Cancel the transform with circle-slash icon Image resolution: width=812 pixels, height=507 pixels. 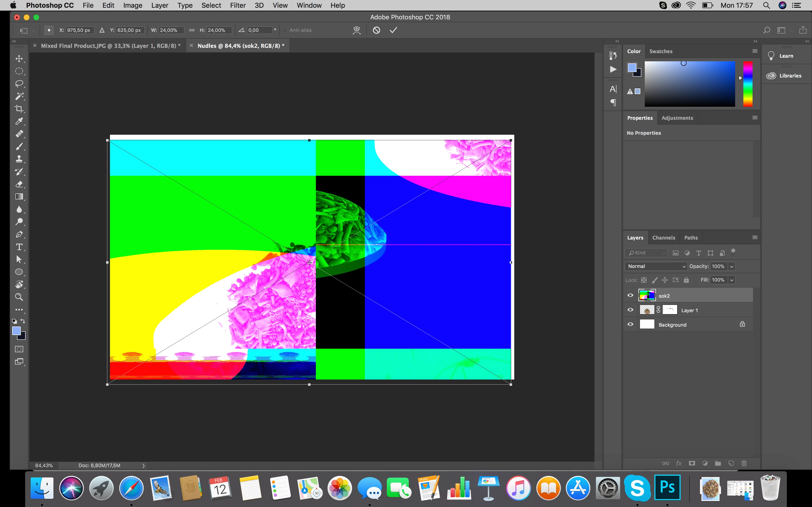point(377,30)
